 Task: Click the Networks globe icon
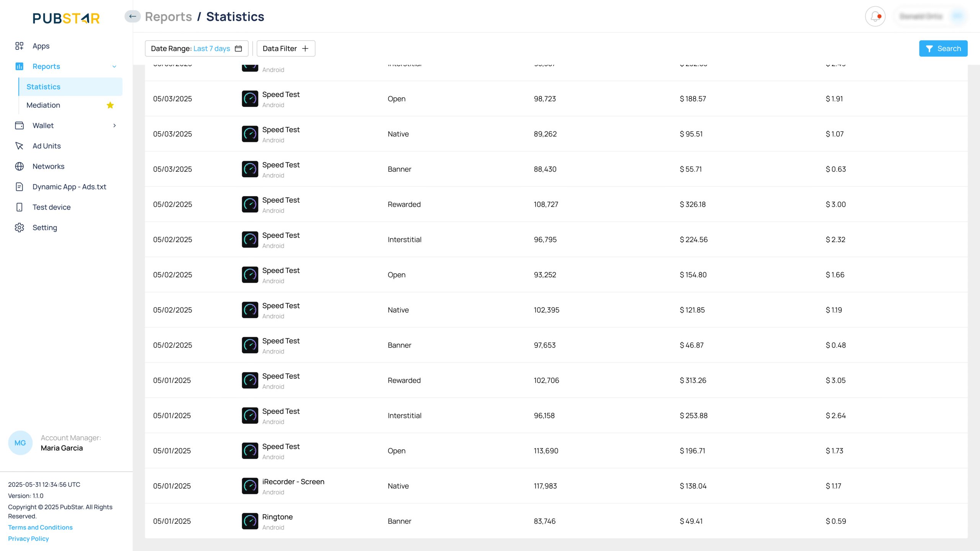[19, 166]
